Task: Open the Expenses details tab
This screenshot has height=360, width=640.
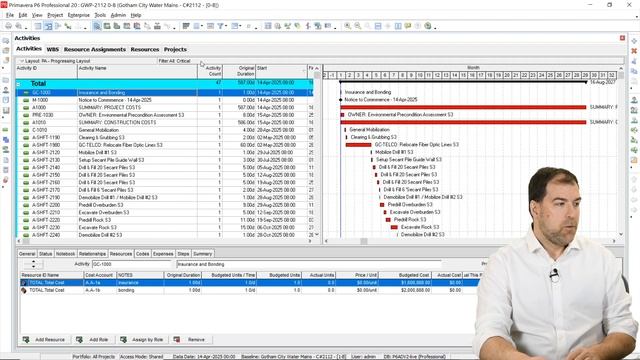Action: [163, 254]
